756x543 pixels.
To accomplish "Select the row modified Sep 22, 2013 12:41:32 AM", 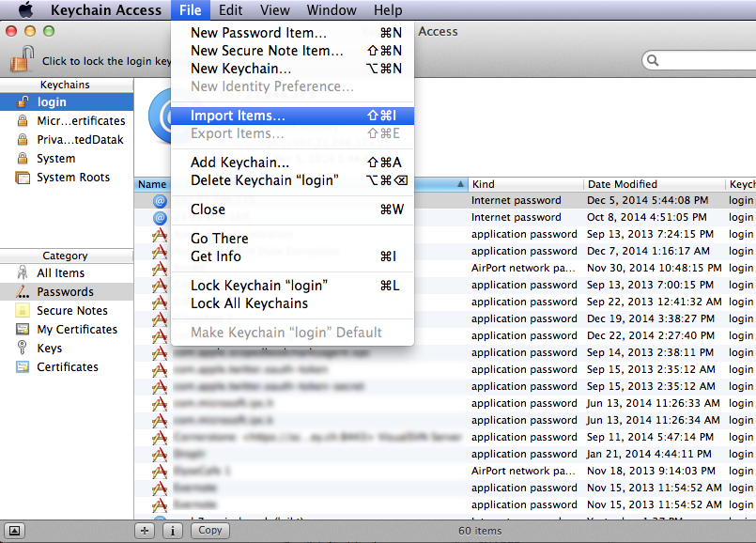I will [445, 302].
